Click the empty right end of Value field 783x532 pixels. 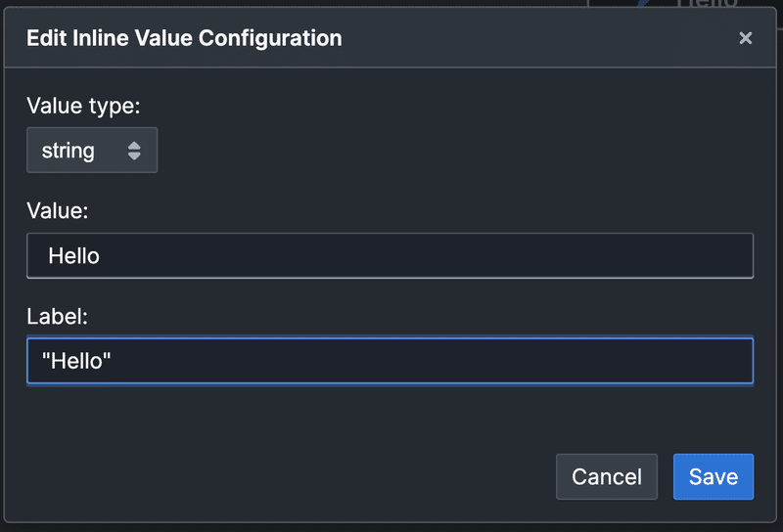(685, 256)
